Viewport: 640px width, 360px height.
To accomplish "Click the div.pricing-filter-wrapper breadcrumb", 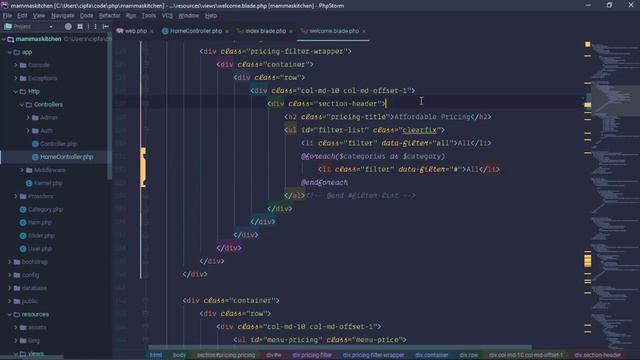I will [x=373, y=355].
